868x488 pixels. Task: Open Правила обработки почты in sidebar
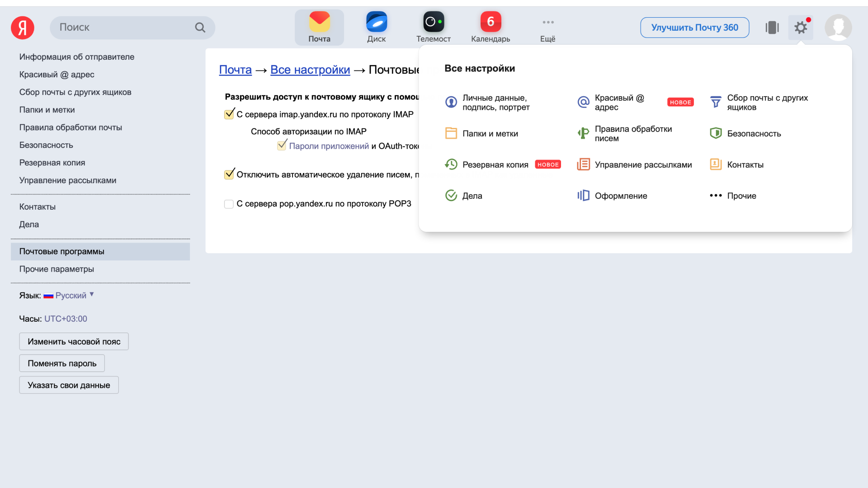tap(71, 127)
